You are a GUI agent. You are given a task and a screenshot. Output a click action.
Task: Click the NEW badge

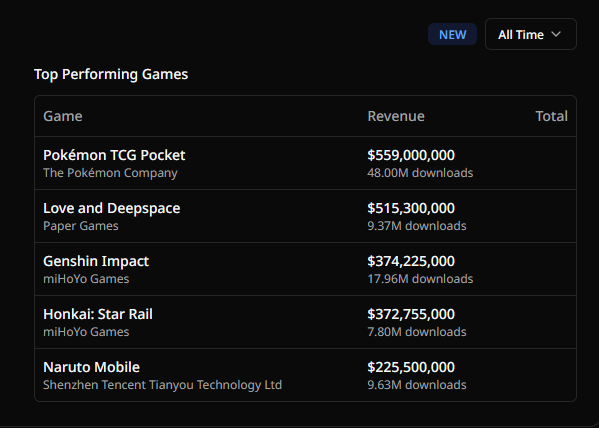click(x=452, y=34)
